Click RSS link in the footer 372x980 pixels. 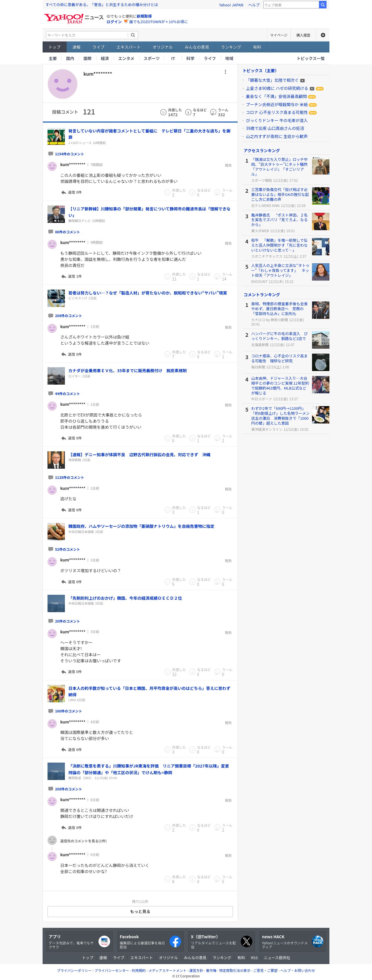pyautogui.click(x=254, y=958)
